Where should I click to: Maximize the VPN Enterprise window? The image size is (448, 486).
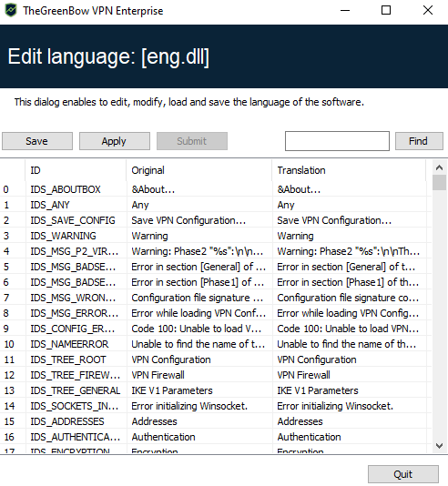pos(386,11)
